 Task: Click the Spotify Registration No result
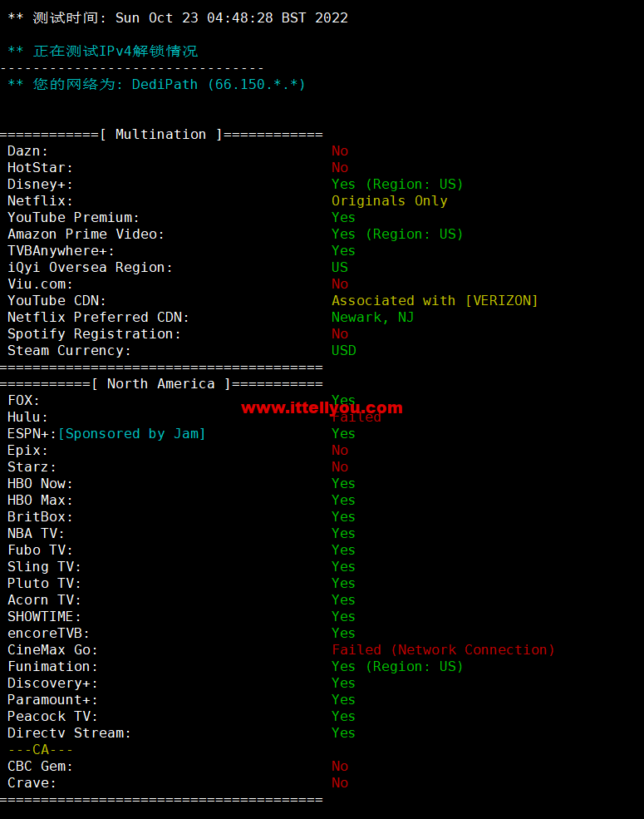340,333
